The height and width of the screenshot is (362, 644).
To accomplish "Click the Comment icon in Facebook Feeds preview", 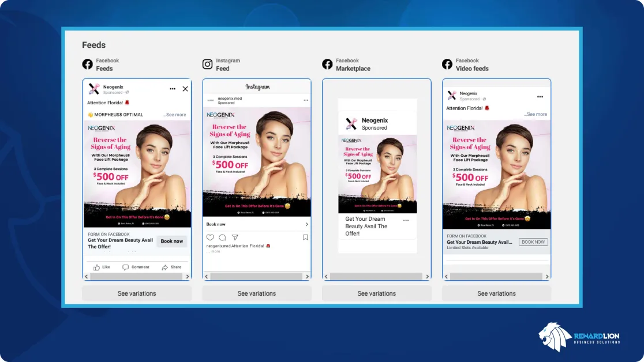I will 126,267.
